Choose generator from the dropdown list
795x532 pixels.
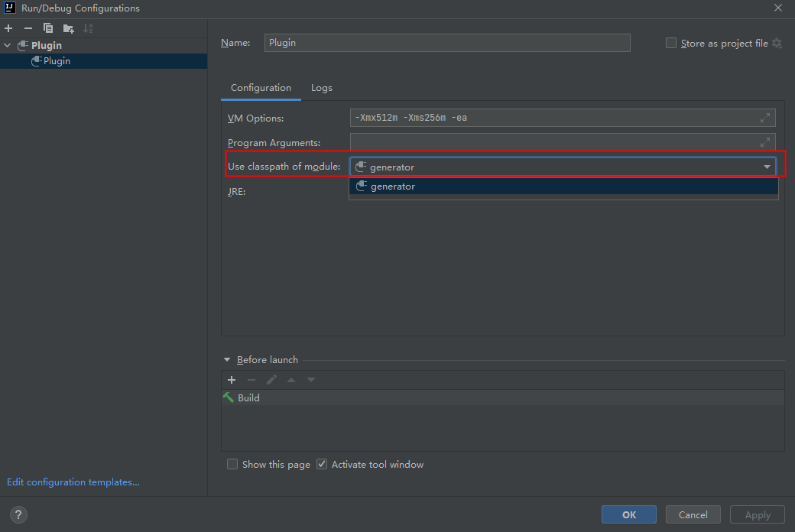(x=563, y=187)
